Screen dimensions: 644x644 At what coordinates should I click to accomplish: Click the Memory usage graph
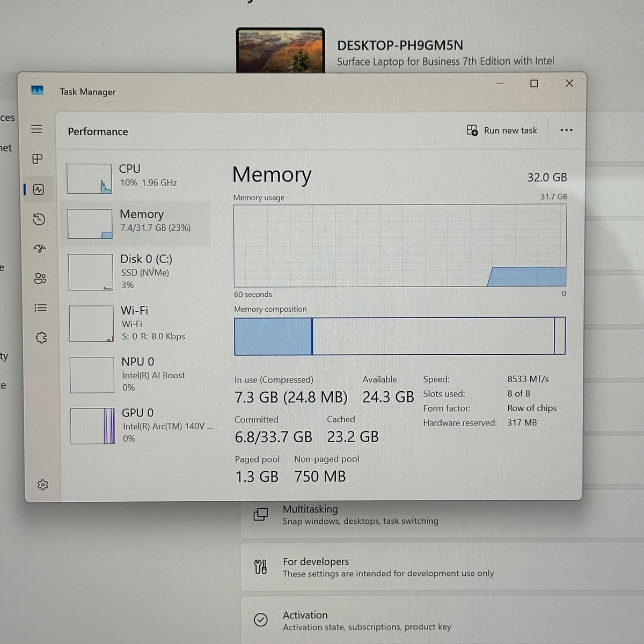coord(400,245)
